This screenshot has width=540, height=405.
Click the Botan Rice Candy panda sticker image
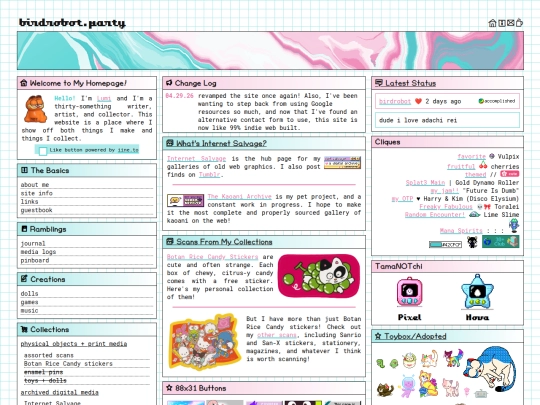tap(319, 276)
